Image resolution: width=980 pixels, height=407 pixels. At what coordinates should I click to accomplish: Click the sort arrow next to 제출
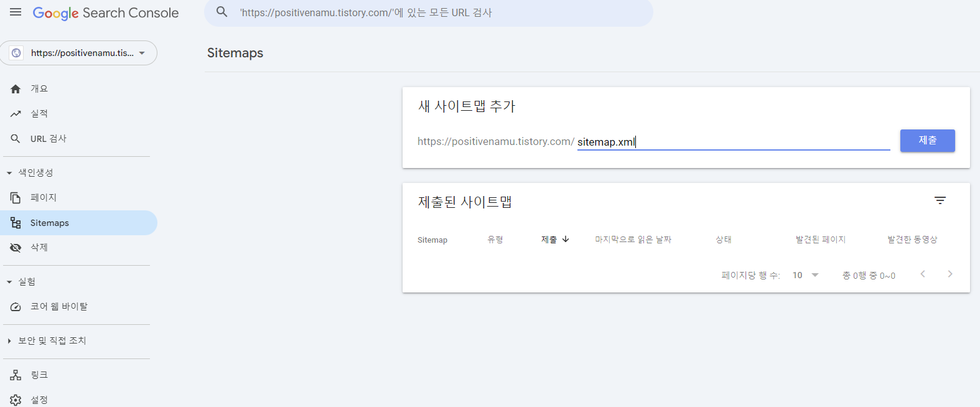click(x=566, y=239)
